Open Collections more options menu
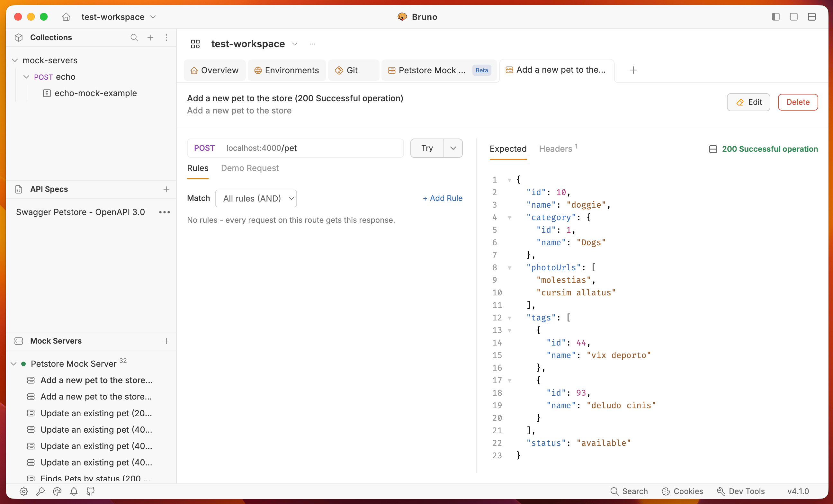Screen dimensions: 833x504 (x=166, y=38)
